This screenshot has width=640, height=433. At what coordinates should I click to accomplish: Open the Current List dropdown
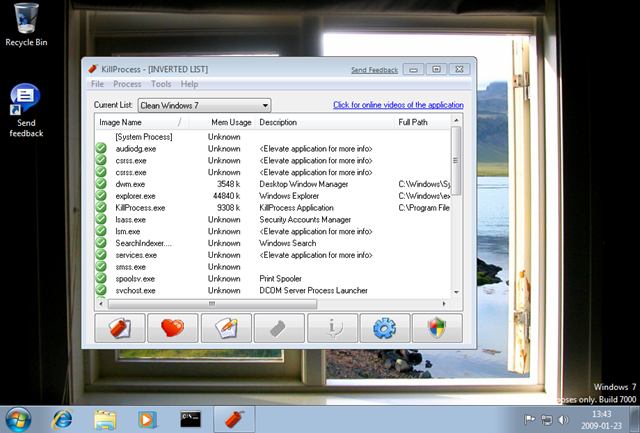tap(204, 105)
